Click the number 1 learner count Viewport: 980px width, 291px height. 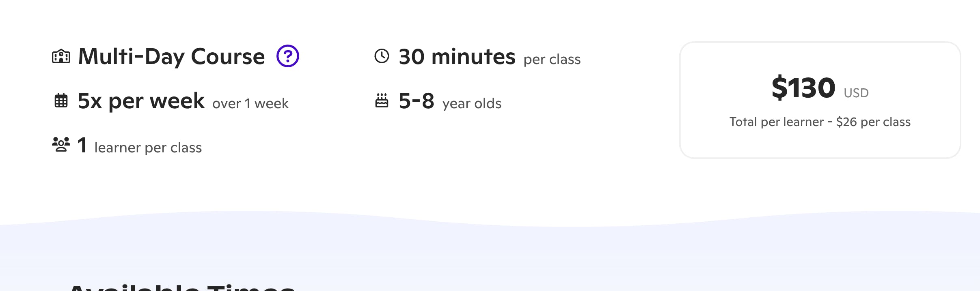(82, 145)
